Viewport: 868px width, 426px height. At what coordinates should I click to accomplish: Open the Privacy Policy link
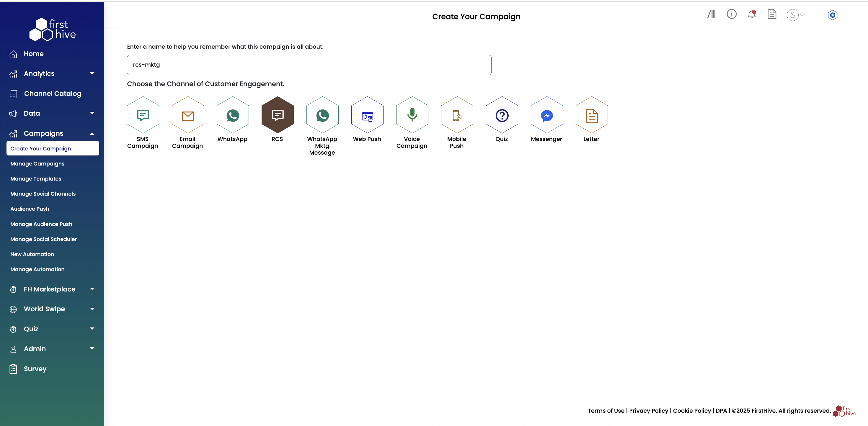click(x=649, y=411)
